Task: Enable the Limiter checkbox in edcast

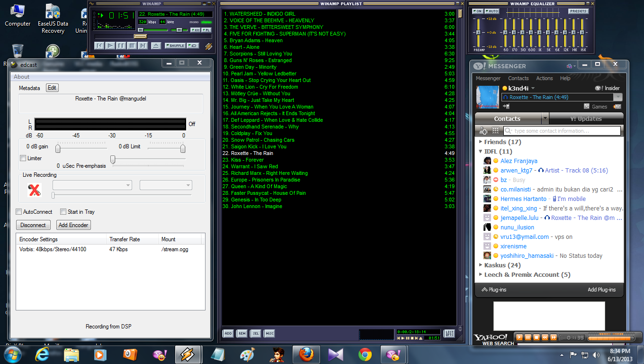Action: click(x=23, y=158)
